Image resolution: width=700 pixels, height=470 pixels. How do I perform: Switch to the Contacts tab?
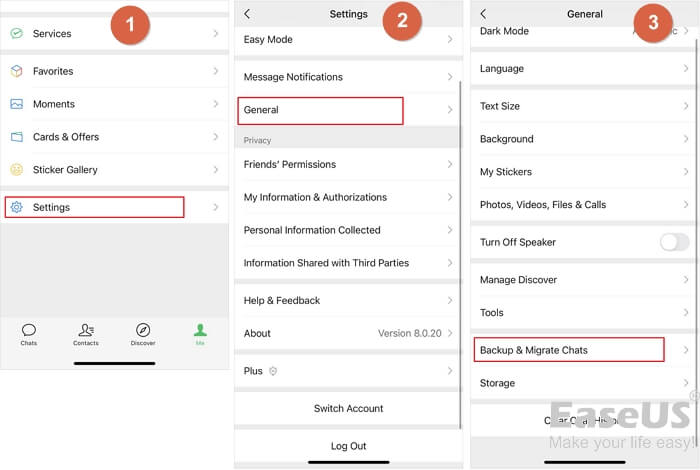[86, 334]
